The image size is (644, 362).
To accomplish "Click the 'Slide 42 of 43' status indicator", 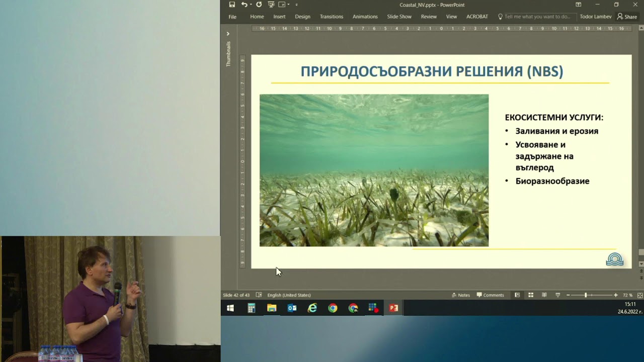I will pos(236,295).
